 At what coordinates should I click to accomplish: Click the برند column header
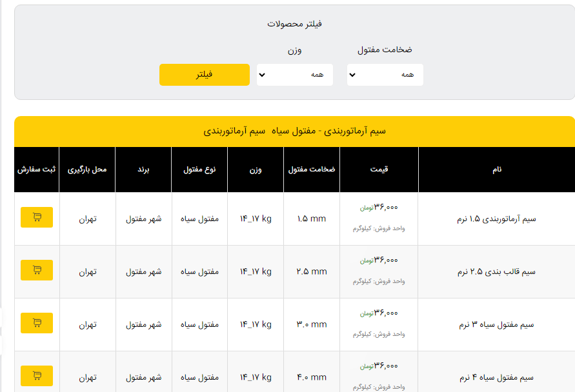pos(143,170)
